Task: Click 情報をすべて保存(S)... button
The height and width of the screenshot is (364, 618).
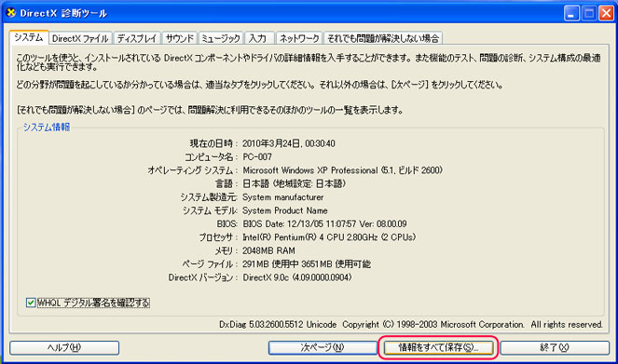Action: pyautogui.click(x=438, y=347)
